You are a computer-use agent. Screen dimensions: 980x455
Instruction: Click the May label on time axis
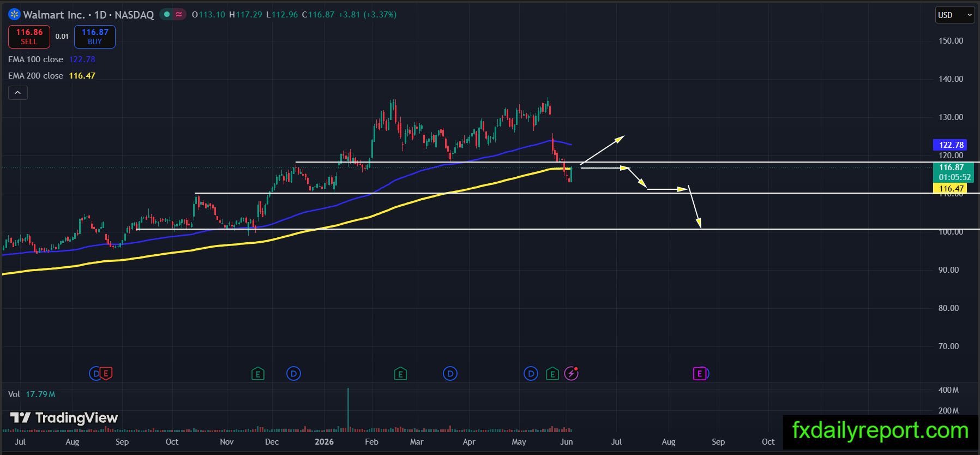[519, 442]
